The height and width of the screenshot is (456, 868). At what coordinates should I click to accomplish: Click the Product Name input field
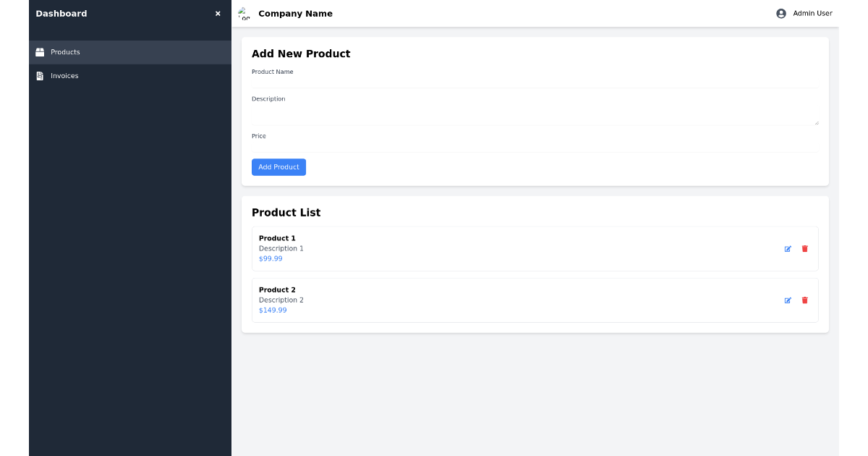[x=535, y=83]
